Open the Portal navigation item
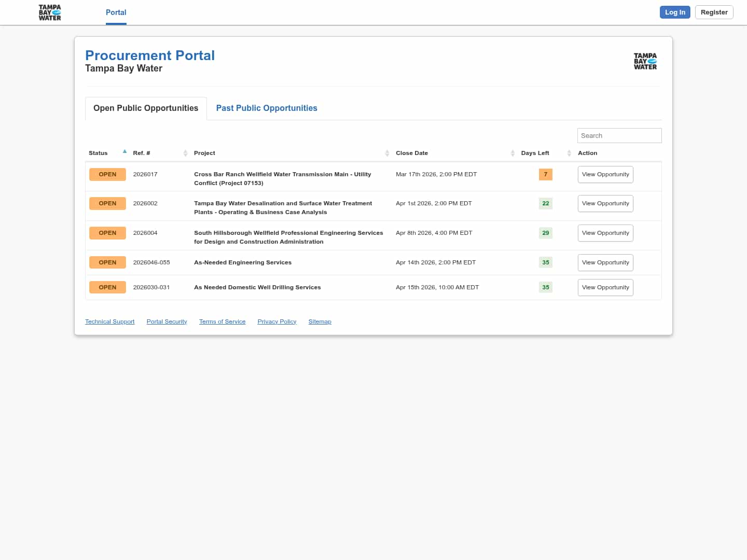747x560 pixels. (x=116, y=12)
